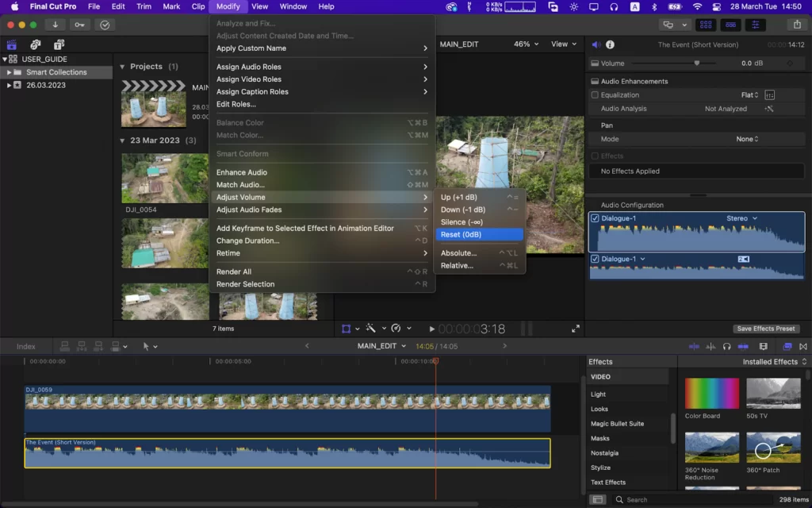Select Up (+1 dB) menu item
The image size is (812, 508).
(x=479, y=197)
